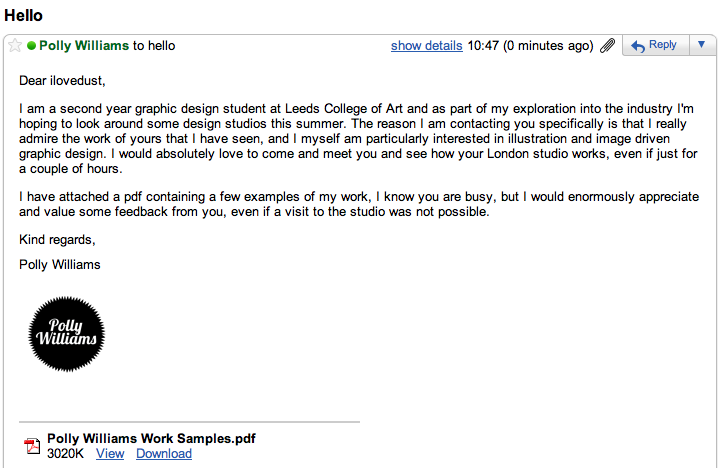Star this email message
727x468 pixels.
[x=15, y=46]
